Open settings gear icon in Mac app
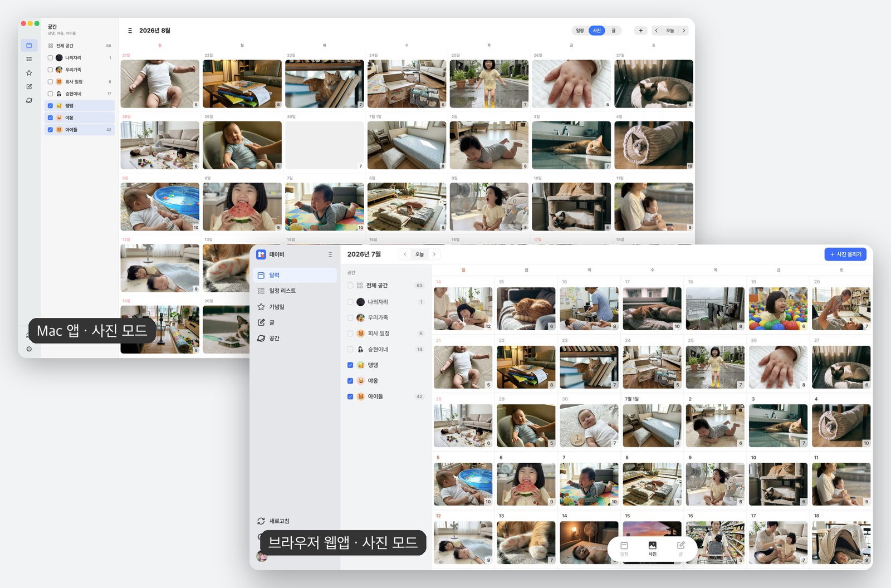Screen dimensions: 891x588 coord(29,349)
